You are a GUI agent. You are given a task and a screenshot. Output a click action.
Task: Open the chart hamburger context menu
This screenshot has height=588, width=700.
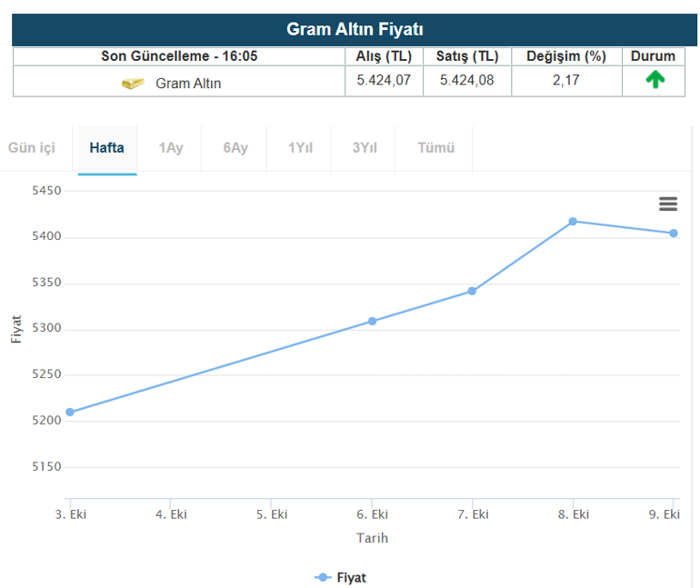coord(668,204)
